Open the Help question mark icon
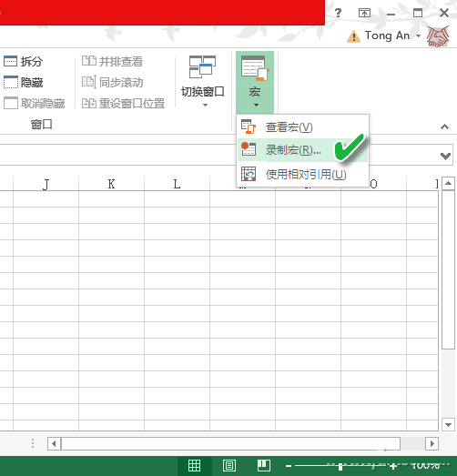The height and width of the screenshot is (476, 457). [x=338, y=13]
